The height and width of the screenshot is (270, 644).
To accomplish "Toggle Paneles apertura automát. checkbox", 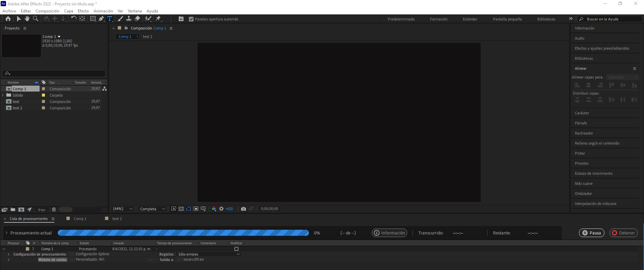I will tap(191, 19).
